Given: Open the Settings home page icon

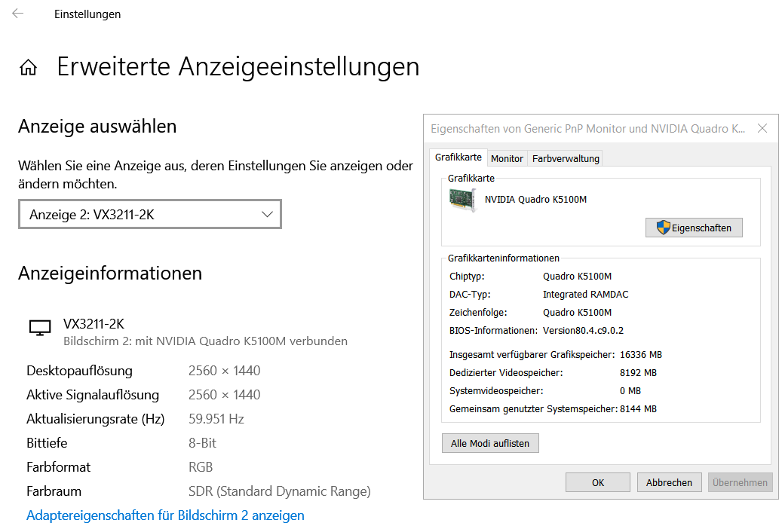Looking at the screenshot, I should point(29,68).
